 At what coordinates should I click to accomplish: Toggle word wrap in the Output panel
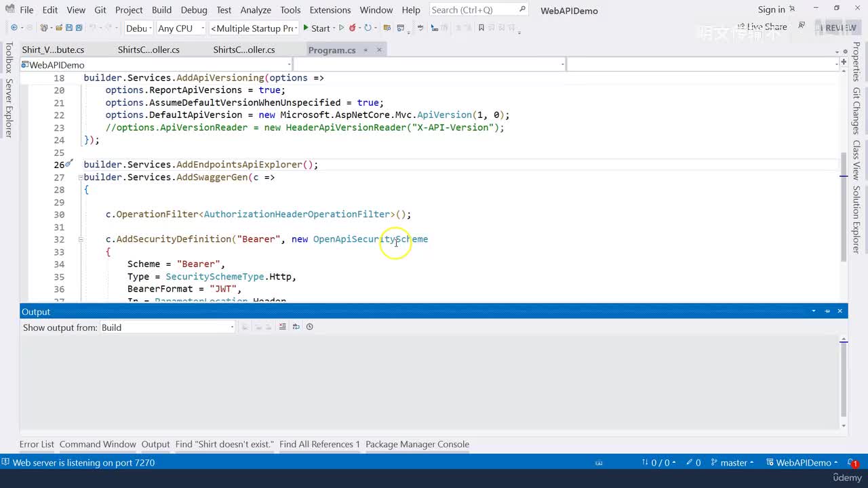coord(296,327)
